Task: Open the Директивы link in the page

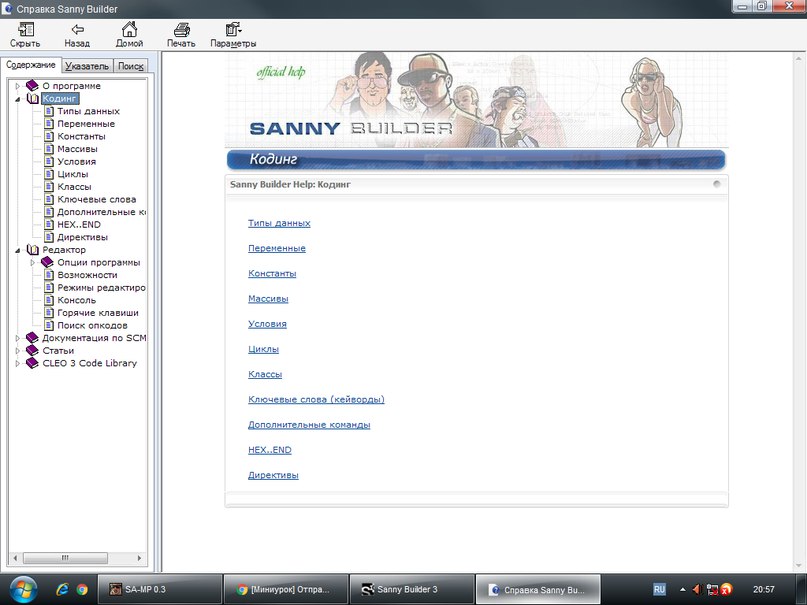Action: 273,475
